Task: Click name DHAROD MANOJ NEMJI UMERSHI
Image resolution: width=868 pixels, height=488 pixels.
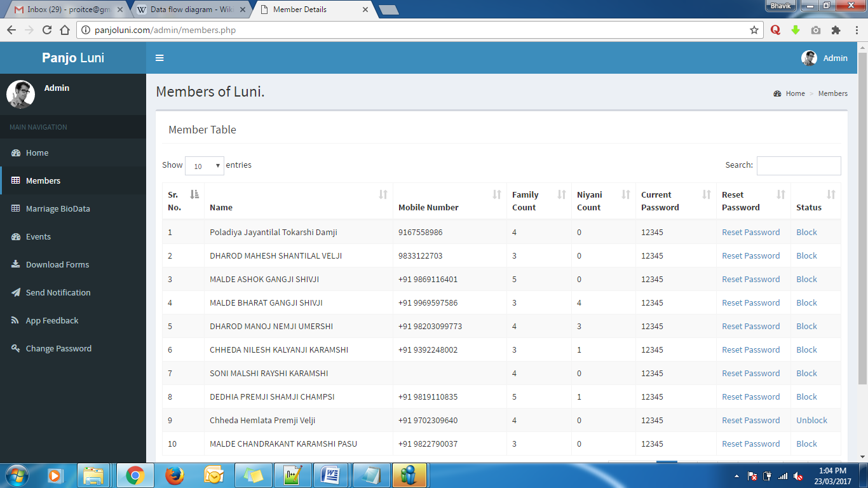Action: pyautogui.click(x=271, y=326)
